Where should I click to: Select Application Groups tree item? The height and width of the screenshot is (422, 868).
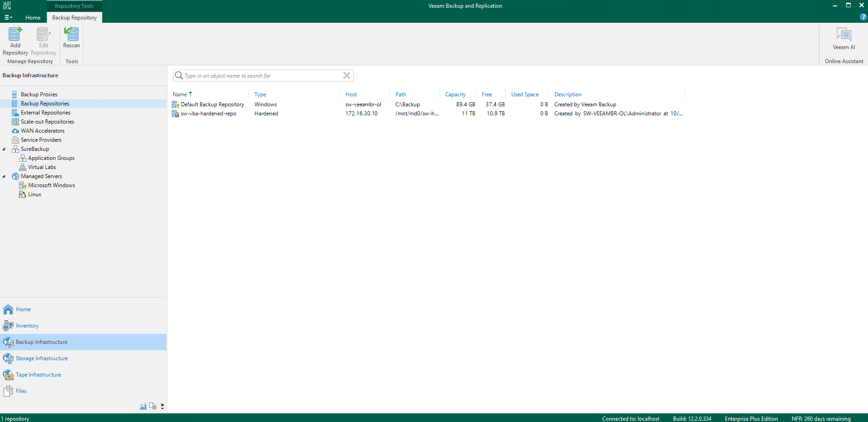(x=51, y=158)
